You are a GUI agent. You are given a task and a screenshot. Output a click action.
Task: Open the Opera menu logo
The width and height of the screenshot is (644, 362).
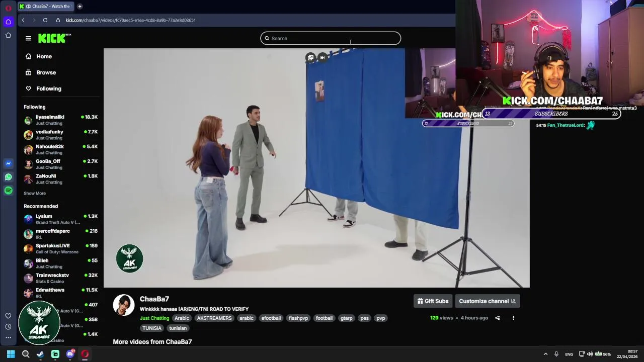tap(8, 8)
